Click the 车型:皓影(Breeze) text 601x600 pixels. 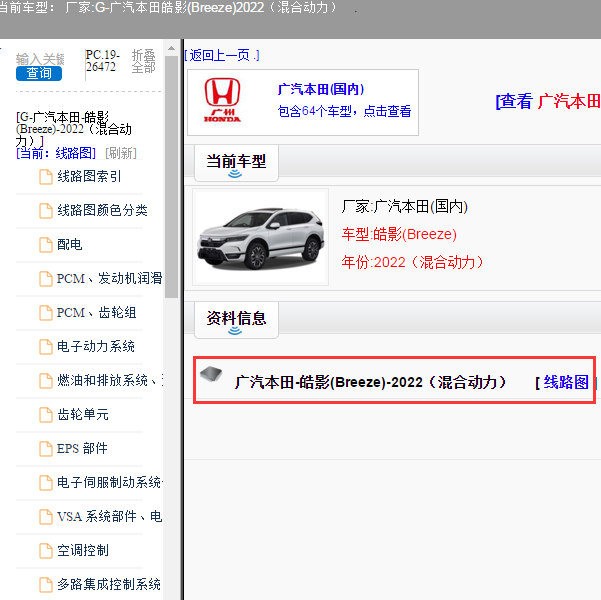coord(399,234)
